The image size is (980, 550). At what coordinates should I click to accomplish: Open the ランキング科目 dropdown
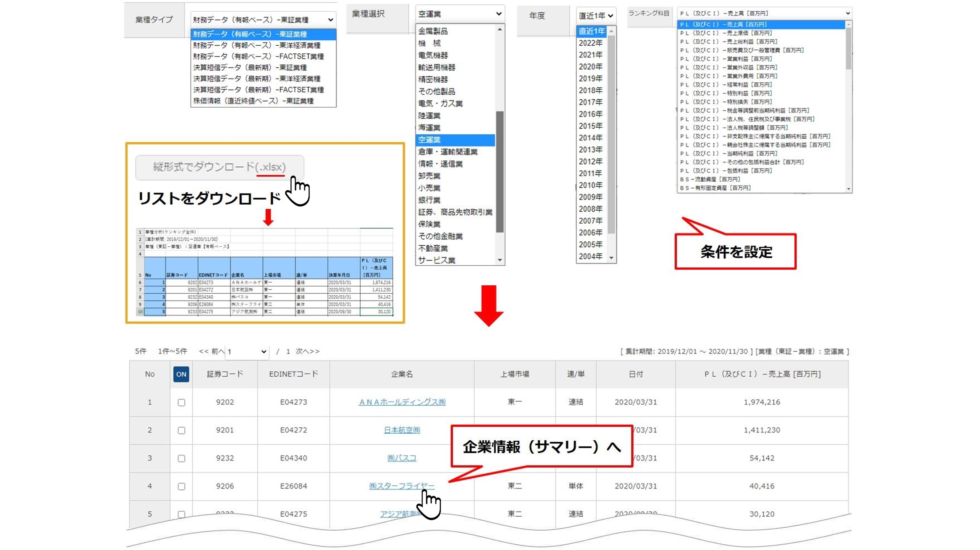pos(764,13)
